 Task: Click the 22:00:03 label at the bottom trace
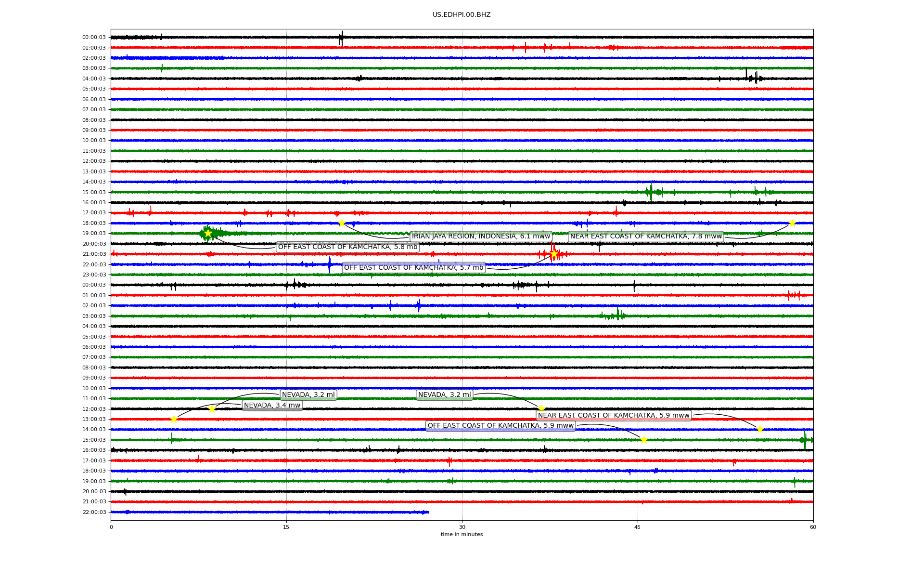pos(94,512)
